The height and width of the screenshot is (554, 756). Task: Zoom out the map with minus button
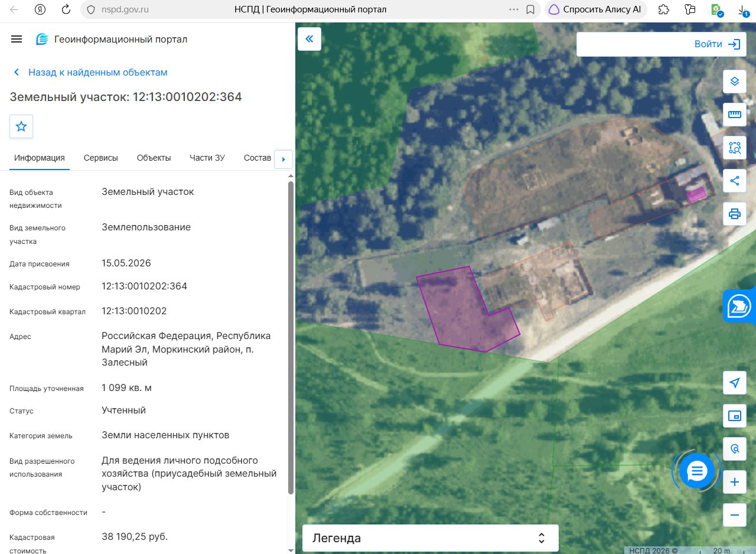tap(735, 515)
